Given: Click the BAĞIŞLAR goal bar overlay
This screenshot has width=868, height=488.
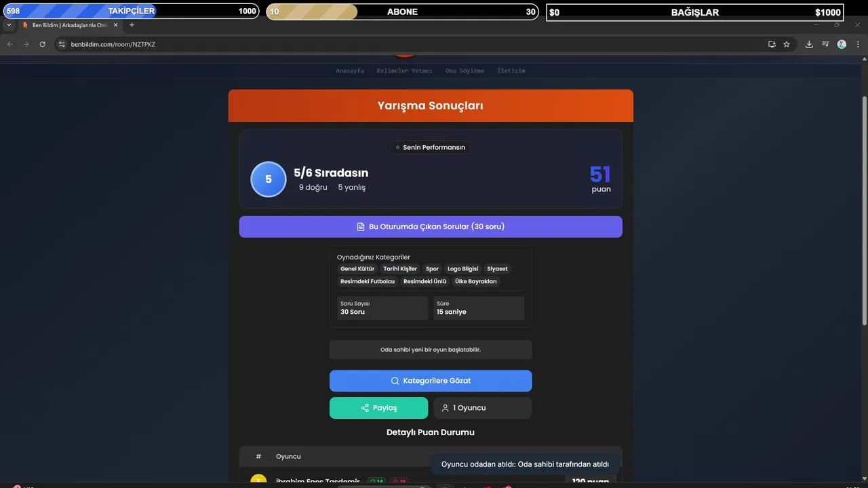Looking at the screenshot, I should point(695,12).
